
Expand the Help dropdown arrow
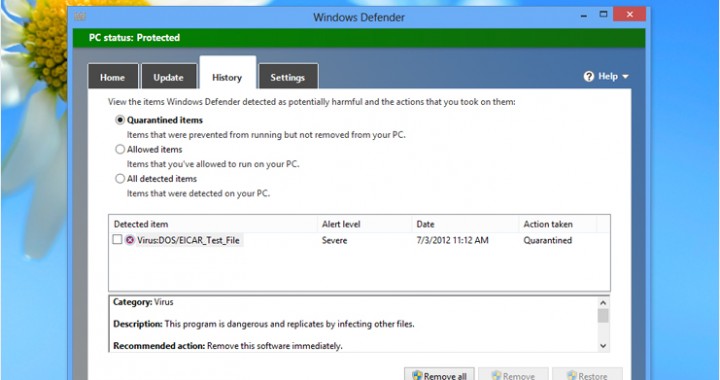click(x=625, y=77)
